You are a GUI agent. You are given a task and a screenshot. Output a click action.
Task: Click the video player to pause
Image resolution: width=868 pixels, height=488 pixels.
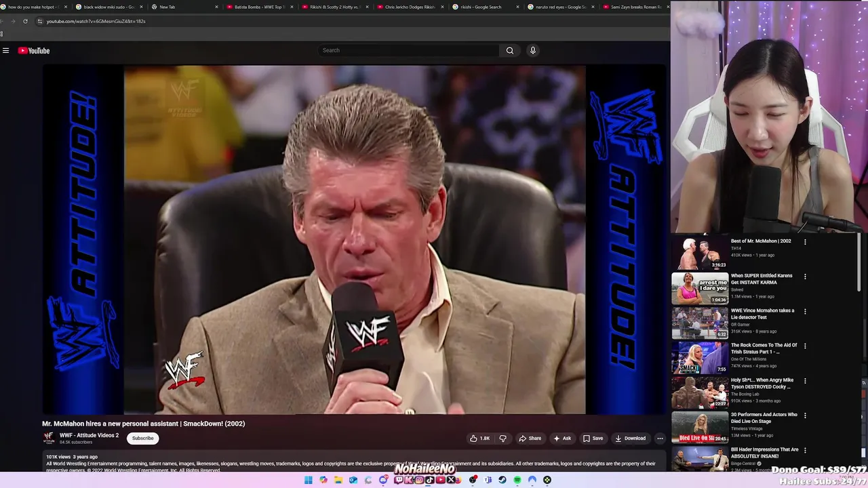(x=354, y=239)
